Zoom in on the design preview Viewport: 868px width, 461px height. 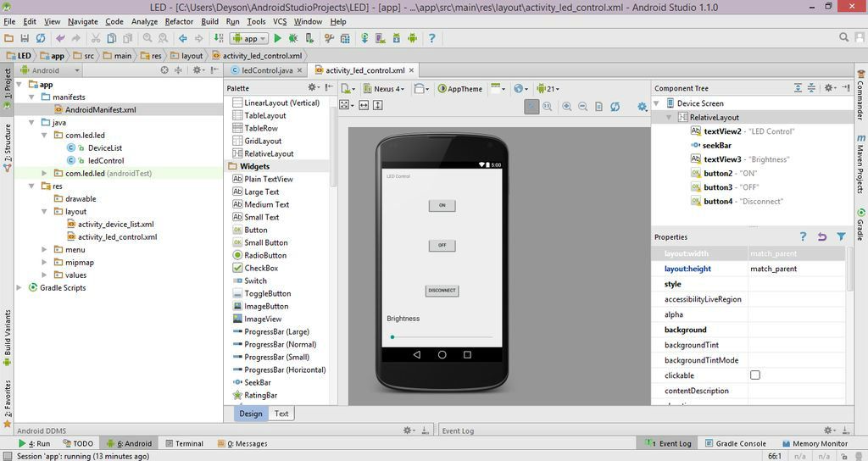(567, 106)
